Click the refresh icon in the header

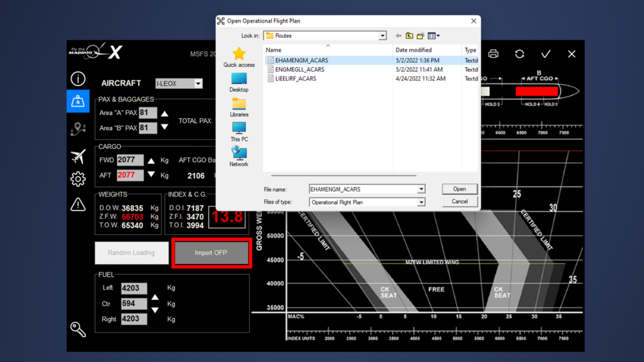[519, 53]
